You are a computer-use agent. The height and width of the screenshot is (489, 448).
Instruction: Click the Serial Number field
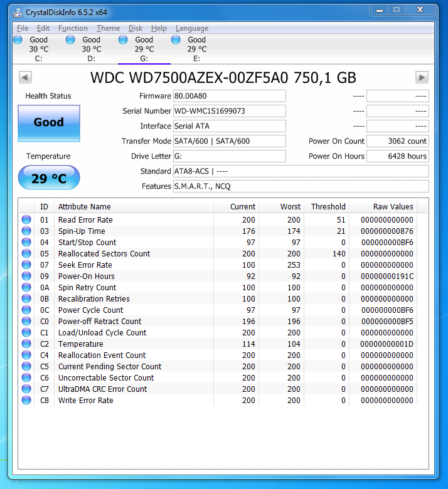click(x=229, y=111)
